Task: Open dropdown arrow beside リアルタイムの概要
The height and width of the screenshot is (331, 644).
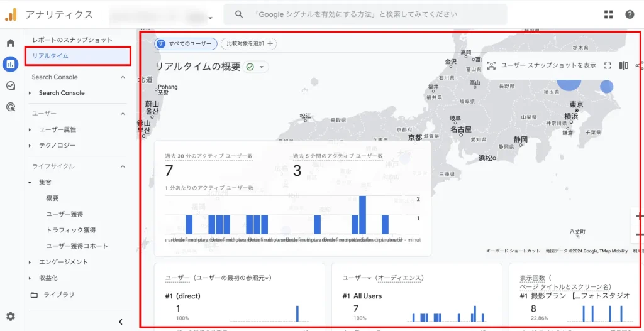Action: tap(261, 67)
